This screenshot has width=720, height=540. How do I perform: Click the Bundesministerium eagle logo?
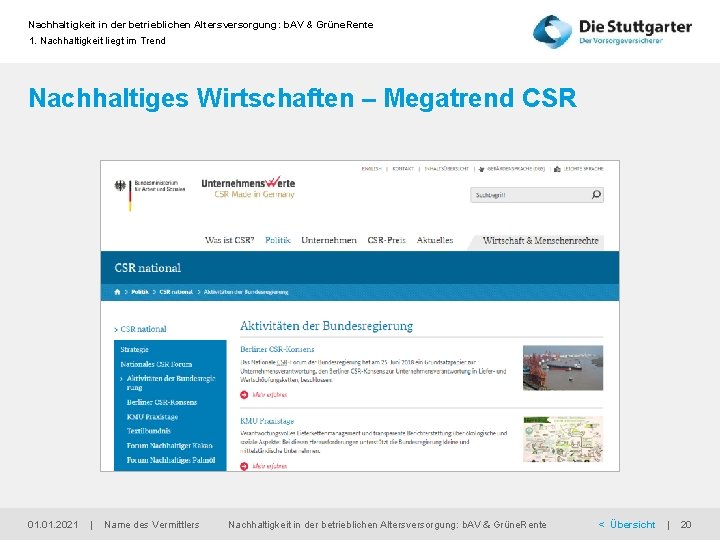(120, 186)
